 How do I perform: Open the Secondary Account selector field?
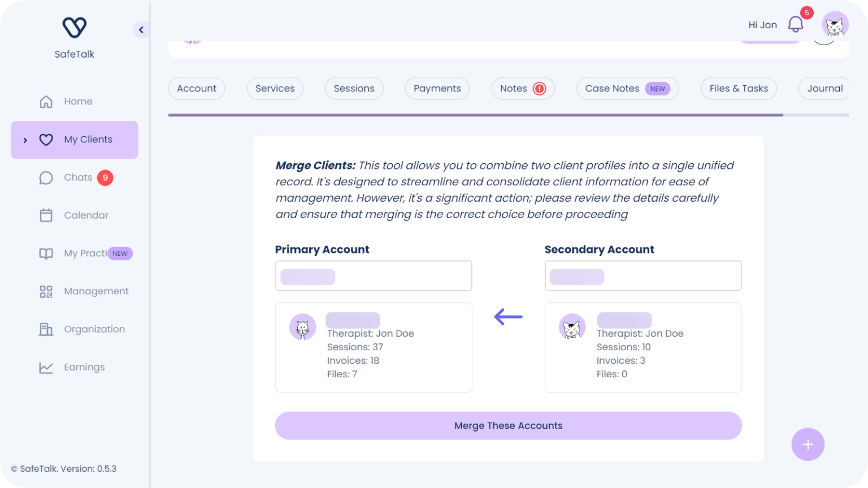(x=643, y=276)
